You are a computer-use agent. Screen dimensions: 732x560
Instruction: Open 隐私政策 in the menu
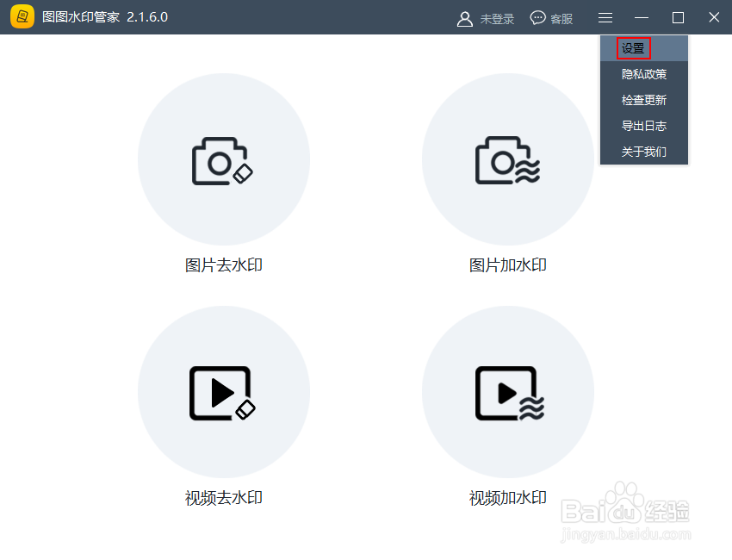[x=644, y=73]
